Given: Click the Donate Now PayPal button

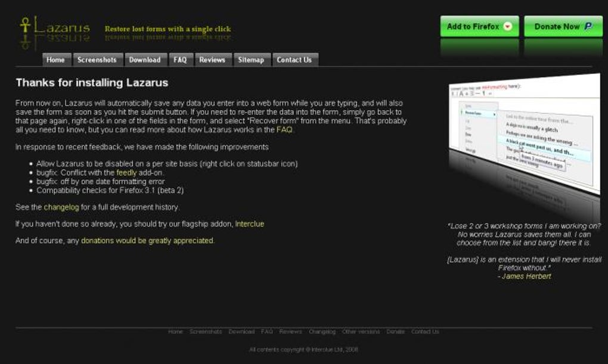Looking at the screenshot, I should pyautogui.click(x=563, y=26).
